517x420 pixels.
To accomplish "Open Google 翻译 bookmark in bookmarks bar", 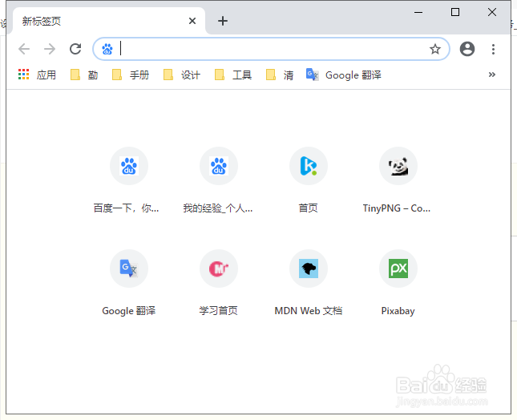I will [344, 75].
